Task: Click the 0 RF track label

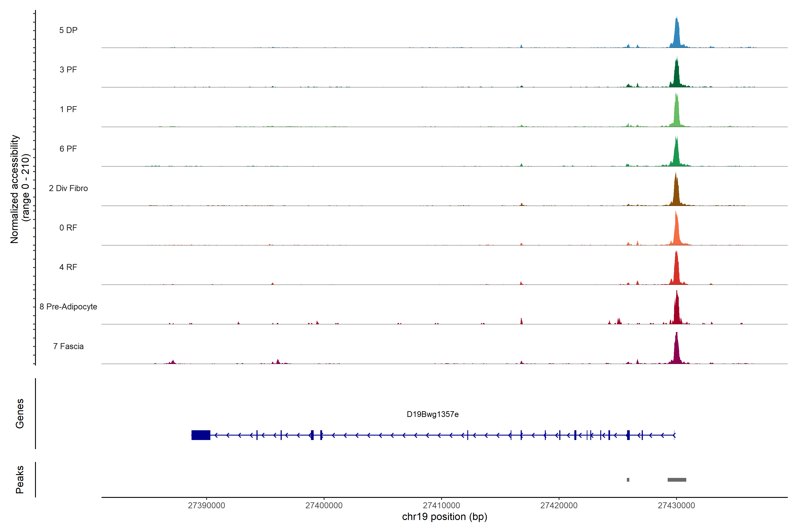Action: coord(68,228)
